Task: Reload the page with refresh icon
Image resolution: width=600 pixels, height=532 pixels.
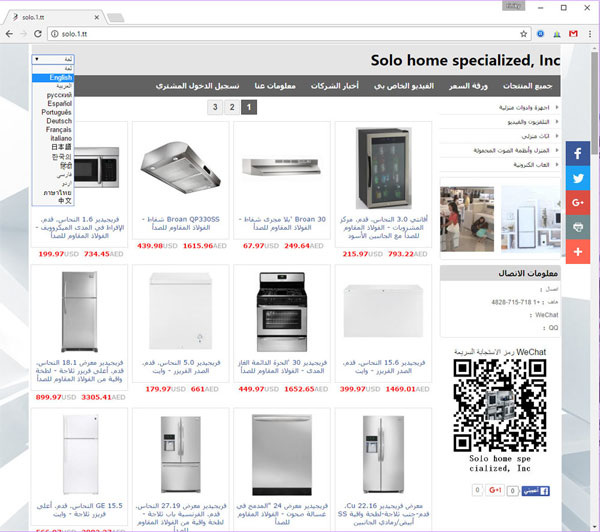Action: [38, 34]
